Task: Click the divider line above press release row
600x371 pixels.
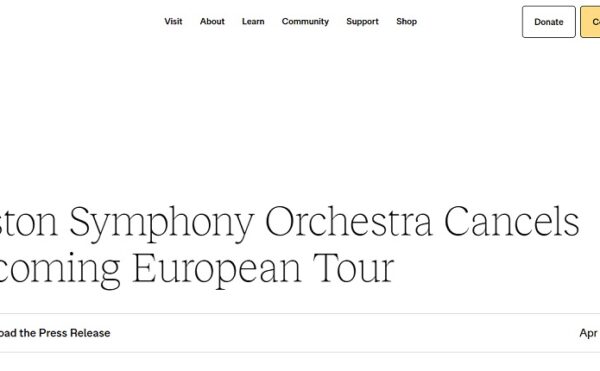Action: coord(300,314)
